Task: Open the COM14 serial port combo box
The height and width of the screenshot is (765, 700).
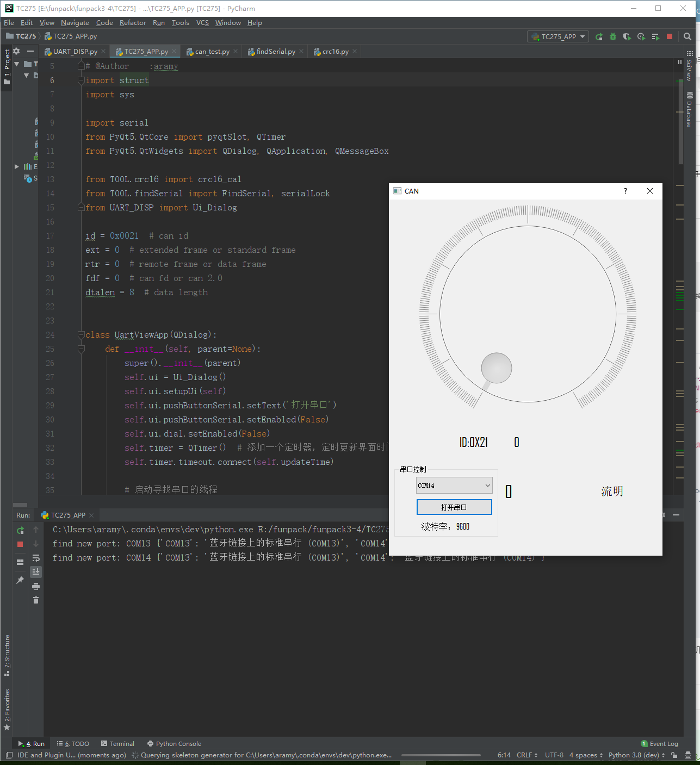Action: pos(454,486)
